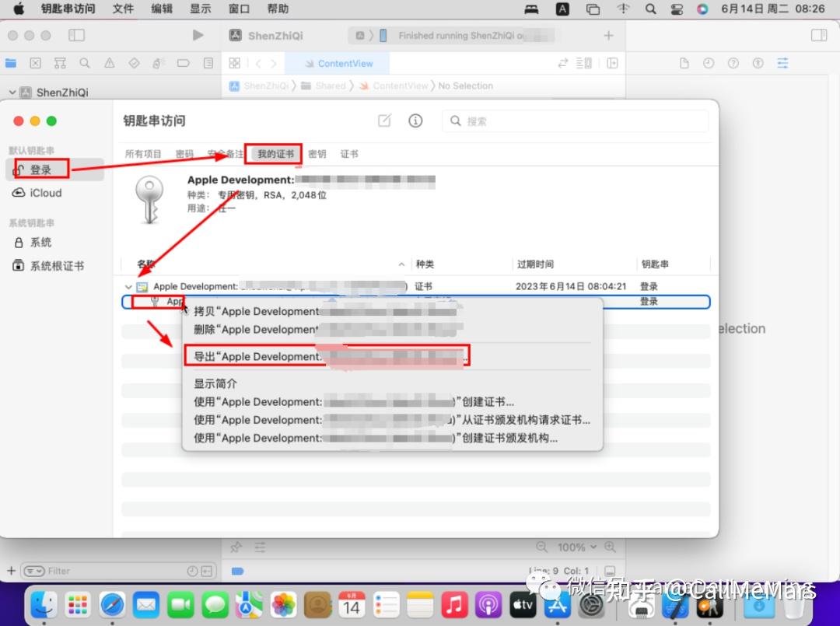Choose 显示简介 from the context menu

click(392, 383)
